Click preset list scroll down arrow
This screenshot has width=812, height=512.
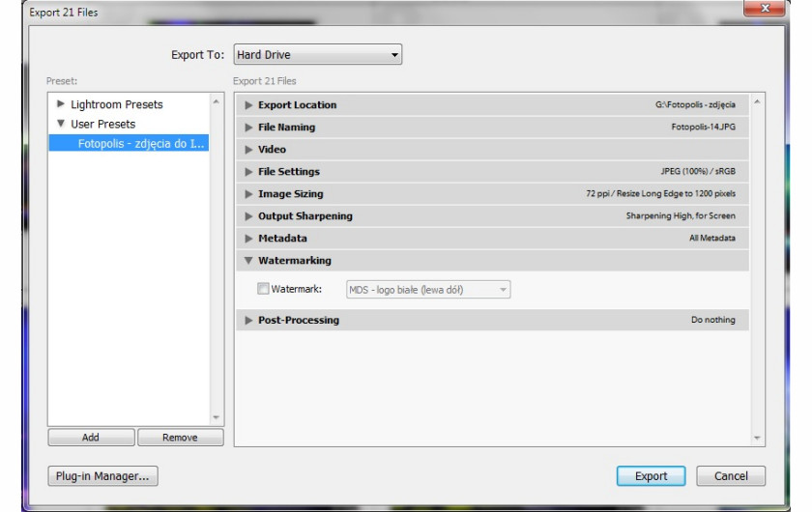click(x=216, y=417)
